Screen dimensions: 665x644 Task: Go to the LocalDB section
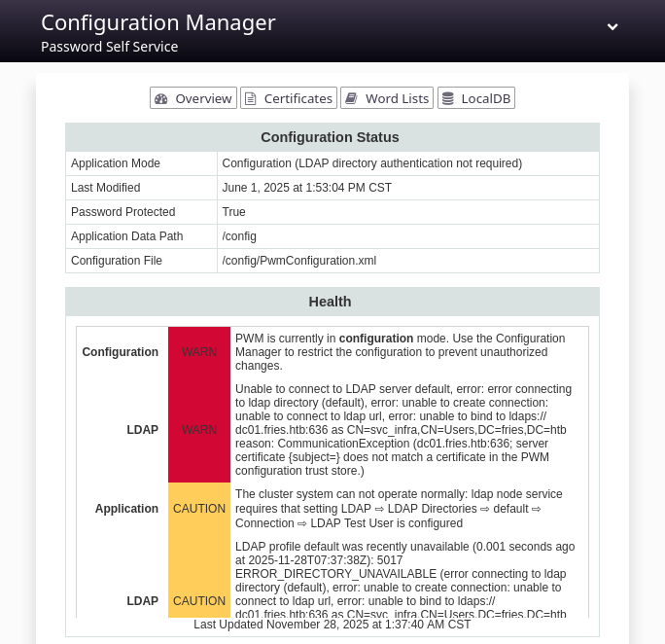pyautogui.click(x=476, y=98)
